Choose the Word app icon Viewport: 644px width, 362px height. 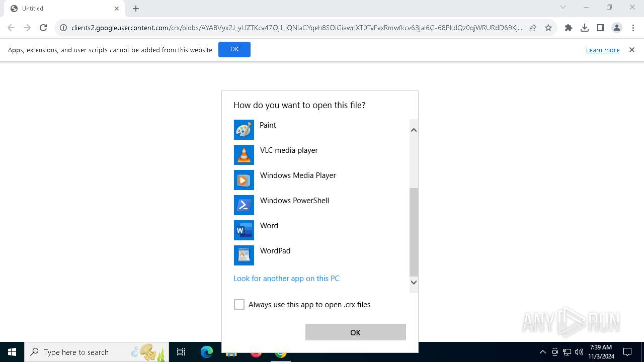pos(244,230)
